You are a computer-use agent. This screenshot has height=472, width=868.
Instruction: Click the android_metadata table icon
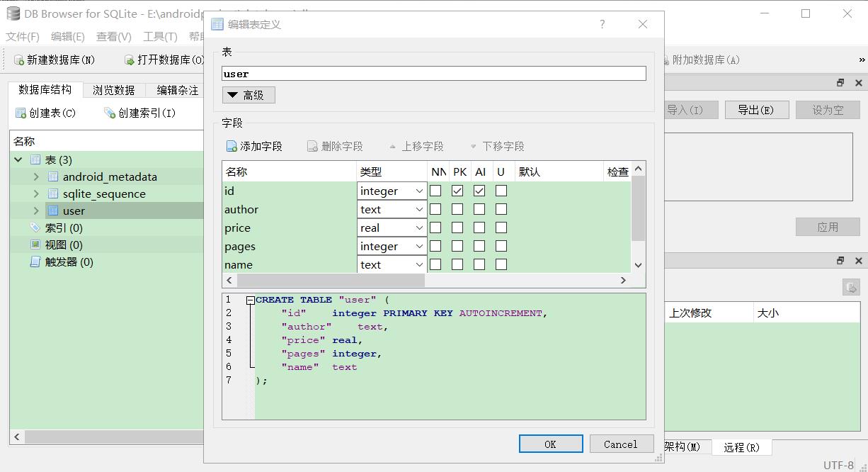click(53, 176)
